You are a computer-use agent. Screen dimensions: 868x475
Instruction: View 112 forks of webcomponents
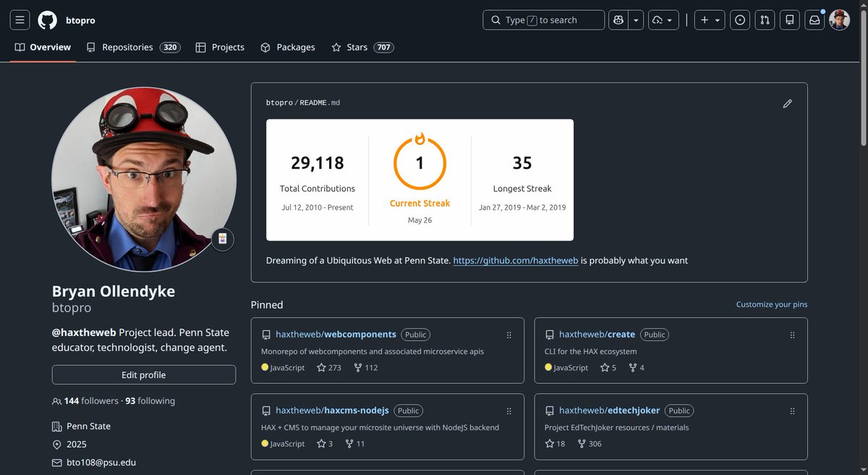point(366,368)
